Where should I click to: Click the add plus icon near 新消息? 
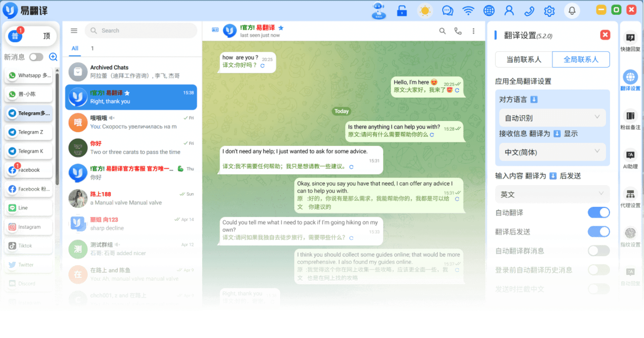tap(53, 57)
